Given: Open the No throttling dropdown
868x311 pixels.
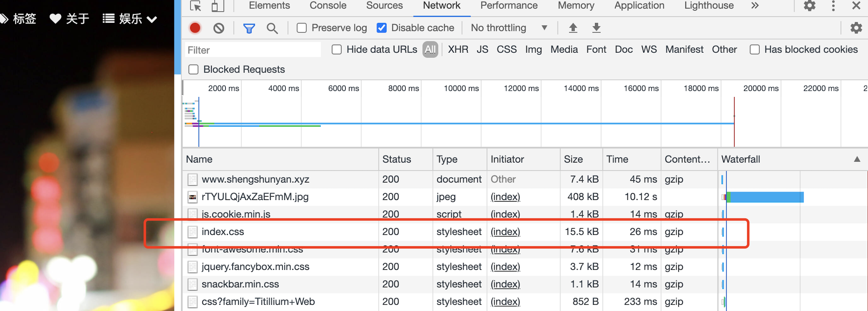Looking at the screenshot, I should tap(508, 28).
